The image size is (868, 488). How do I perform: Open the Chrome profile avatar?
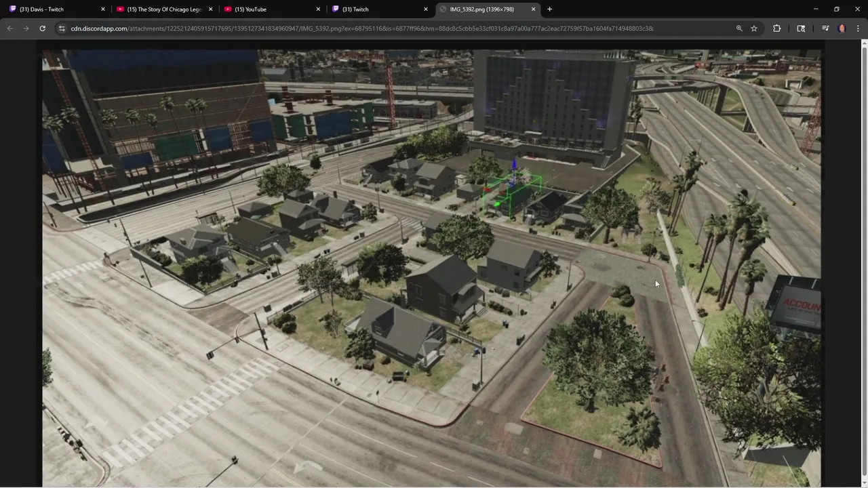(842, 28)
